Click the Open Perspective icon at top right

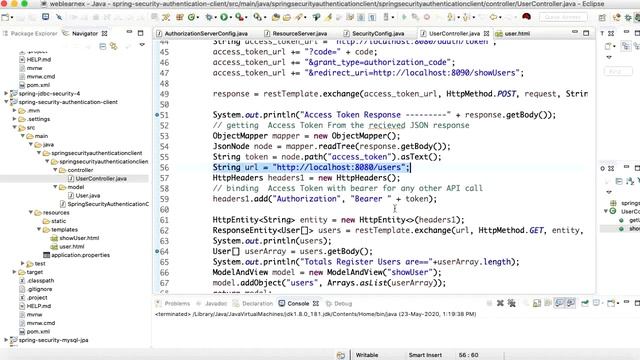click(x=602, y=18)
